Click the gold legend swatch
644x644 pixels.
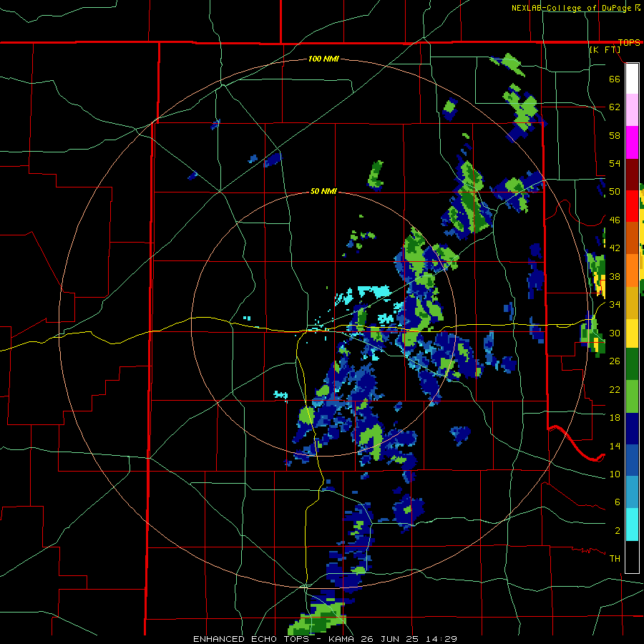(x=632, y=302)
